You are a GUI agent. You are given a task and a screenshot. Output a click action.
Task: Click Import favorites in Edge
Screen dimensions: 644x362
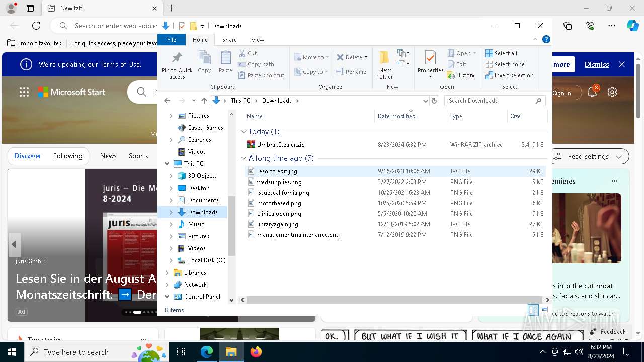click(x=35, y=43)
